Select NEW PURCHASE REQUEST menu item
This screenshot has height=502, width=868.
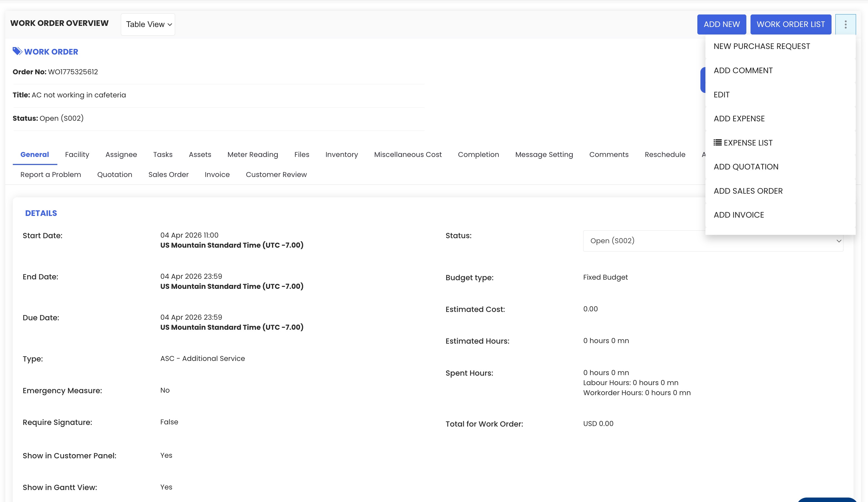tap(762, 46)
